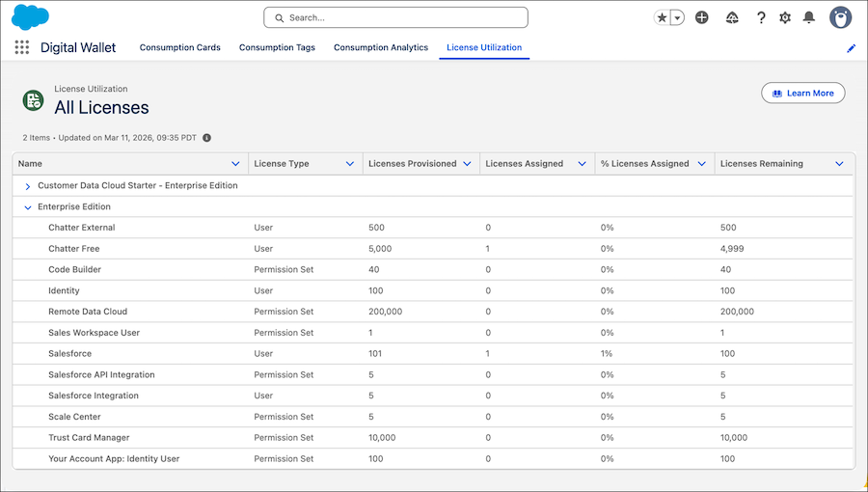Click the 10,000 licenses remaining value
The height and width of the screenshot is (492, 868).
point(734,438)
